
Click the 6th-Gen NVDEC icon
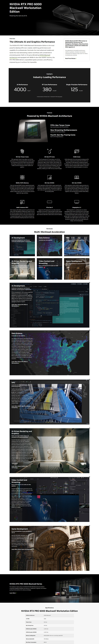pos(77,177)
